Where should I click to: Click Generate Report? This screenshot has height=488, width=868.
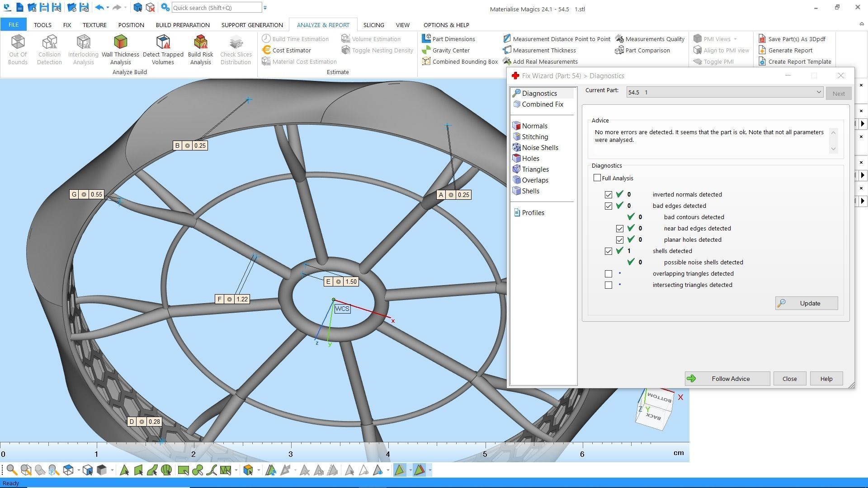click(x=790, y=50)
